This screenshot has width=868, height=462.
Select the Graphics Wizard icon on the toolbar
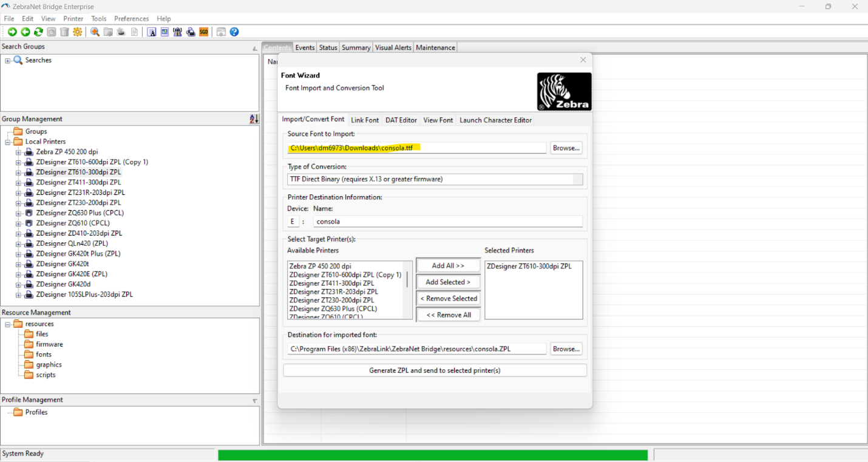tap(164, 32)
